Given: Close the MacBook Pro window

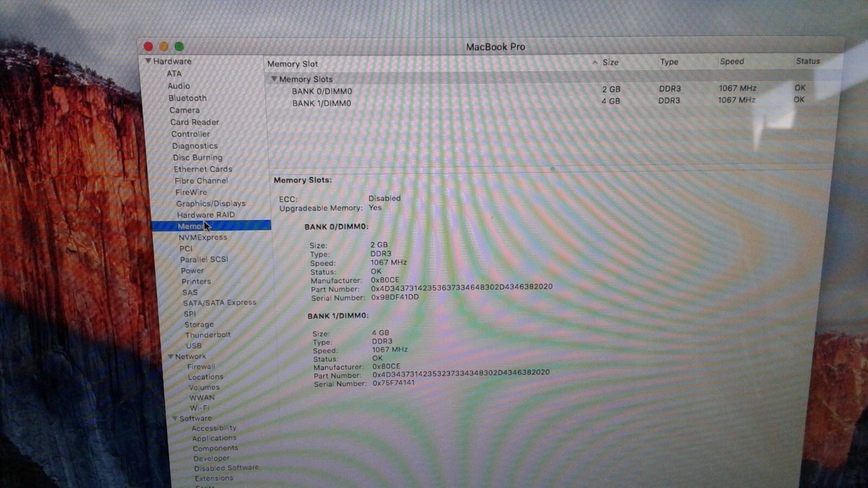Looking at the screenshot, I should point(148,47).
